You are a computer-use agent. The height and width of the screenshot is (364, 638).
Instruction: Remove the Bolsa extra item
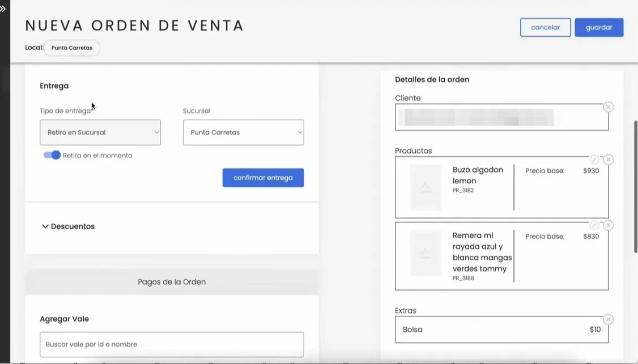[x=608, y=319]
